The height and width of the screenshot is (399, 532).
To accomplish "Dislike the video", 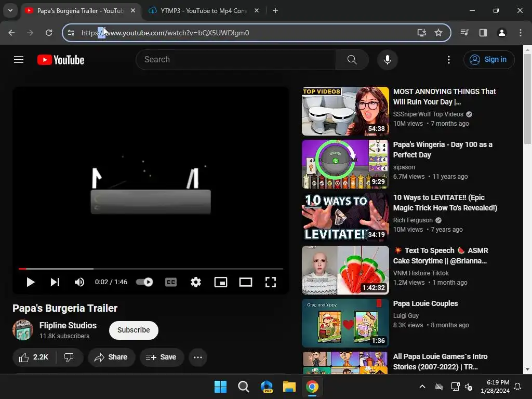I will coord(69,357).
